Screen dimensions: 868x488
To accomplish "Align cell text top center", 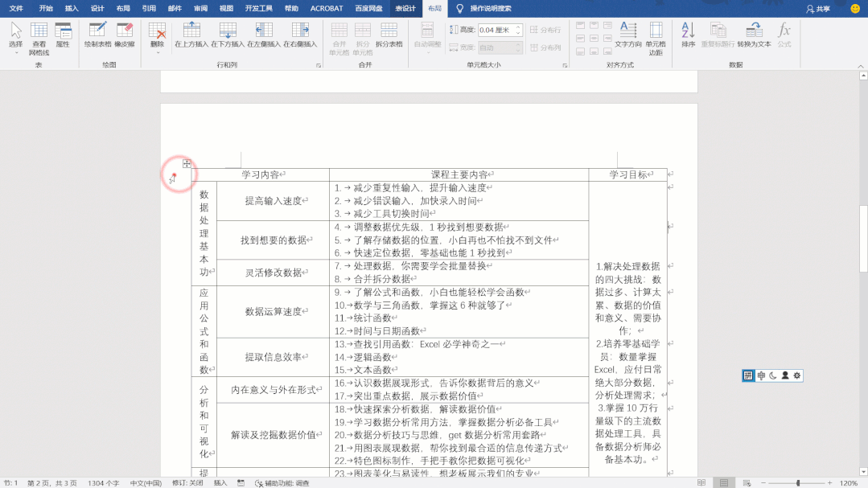I will click(x=594, y=26).
